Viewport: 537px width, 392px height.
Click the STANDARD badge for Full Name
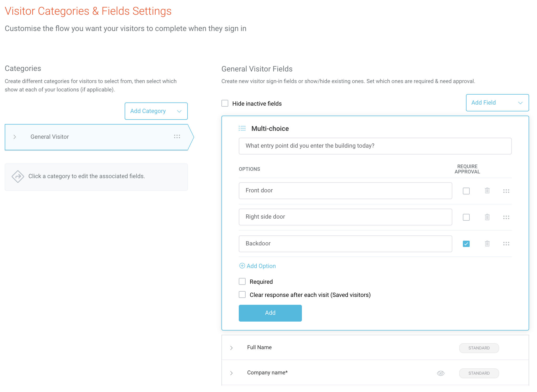[x=479, y=348]
